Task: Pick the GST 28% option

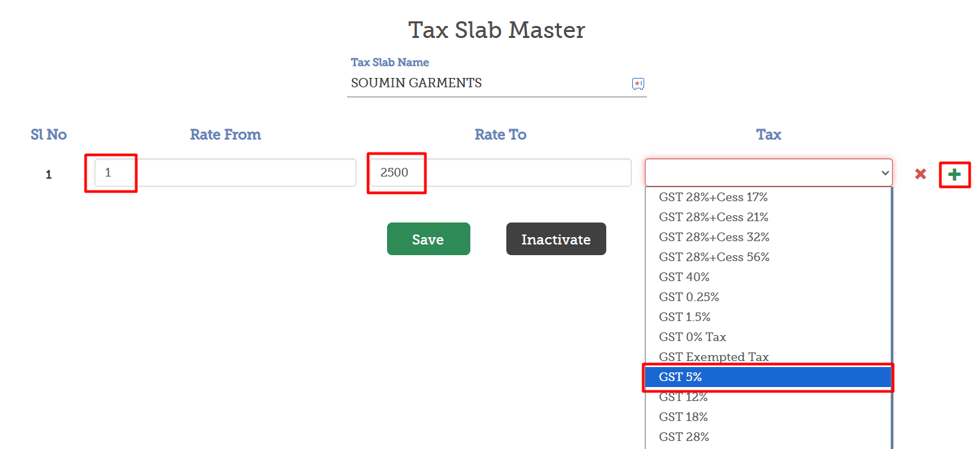Action: [x=767, y=437]
